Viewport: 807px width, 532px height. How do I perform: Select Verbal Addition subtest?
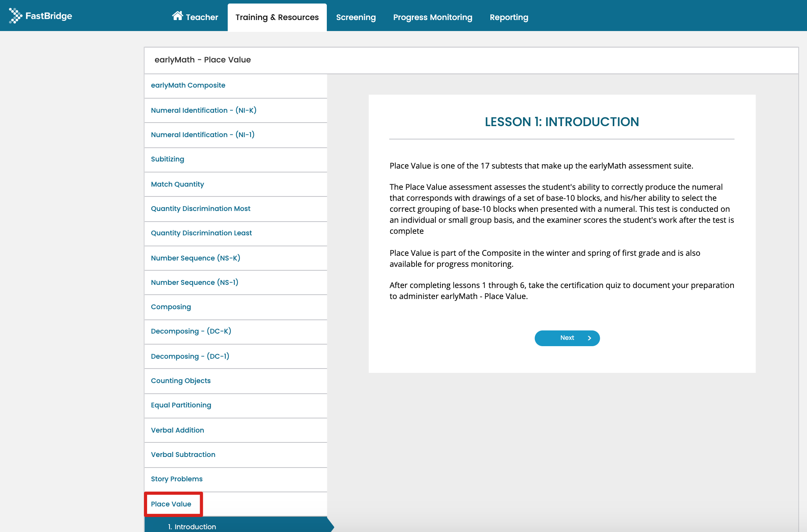pyautogui.click(x=236, y=430)
